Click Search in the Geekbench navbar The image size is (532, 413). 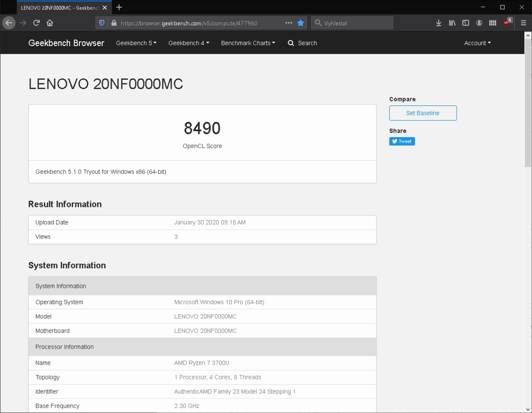(x=302, y=43)
